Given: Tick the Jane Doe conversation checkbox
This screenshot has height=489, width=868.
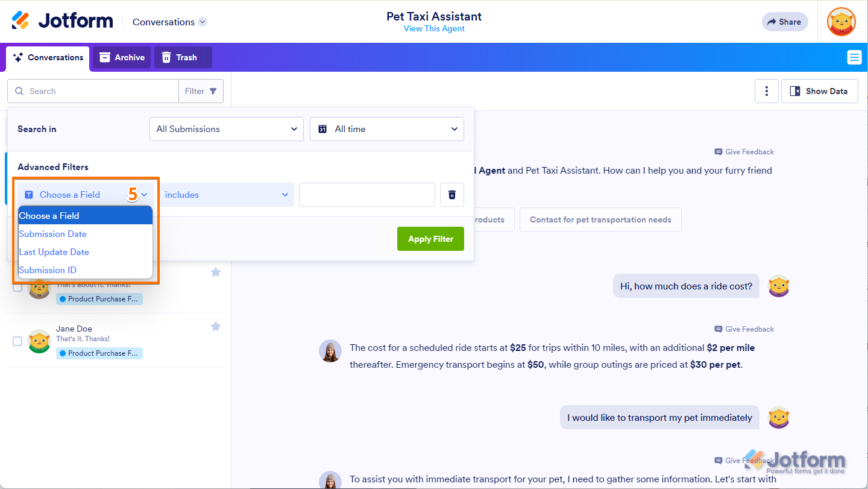Looking at the screenshot, I should coord(17,341).
